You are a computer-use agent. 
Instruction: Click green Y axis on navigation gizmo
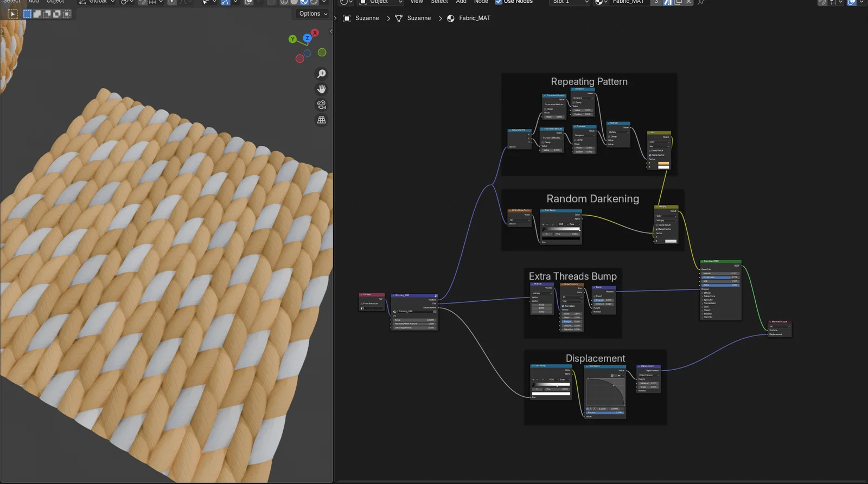292,39
